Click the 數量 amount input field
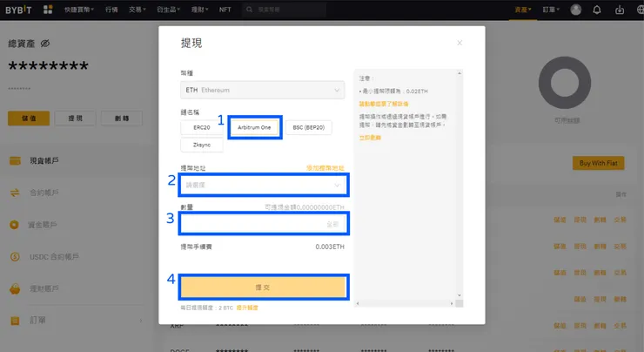644x352 pixels. tap(264, 224)
